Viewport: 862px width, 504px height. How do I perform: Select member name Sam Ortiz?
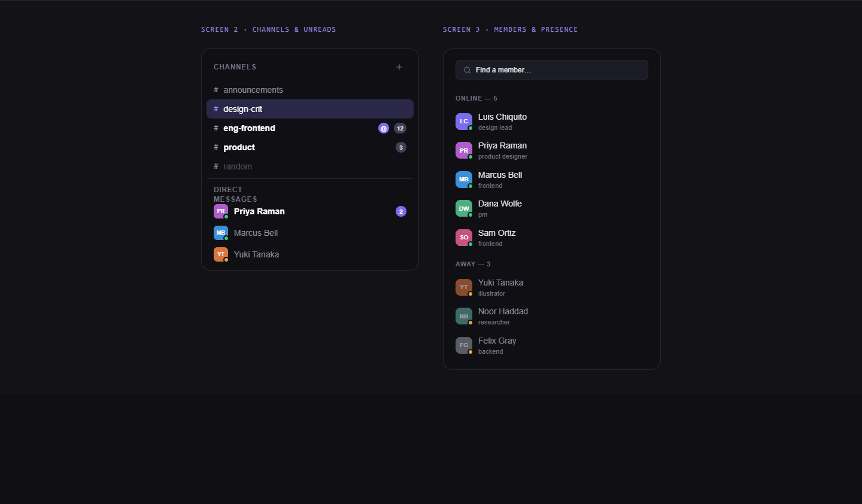497,233
